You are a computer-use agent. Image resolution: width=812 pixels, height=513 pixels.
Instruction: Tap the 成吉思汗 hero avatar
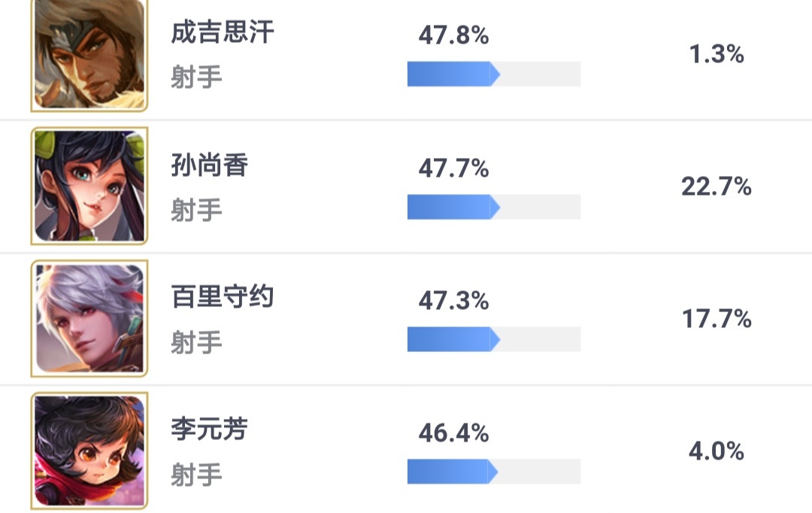click(89, 54)
